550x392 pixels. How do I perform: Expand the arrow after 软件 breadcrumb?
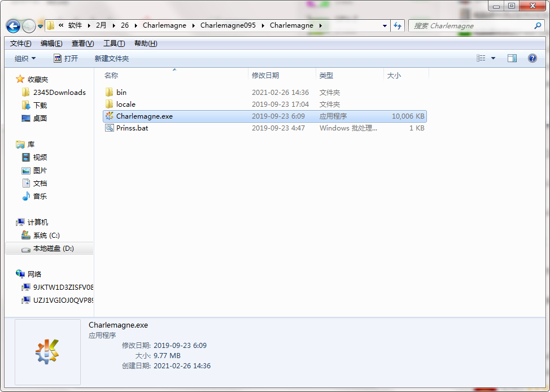point(89,25)
